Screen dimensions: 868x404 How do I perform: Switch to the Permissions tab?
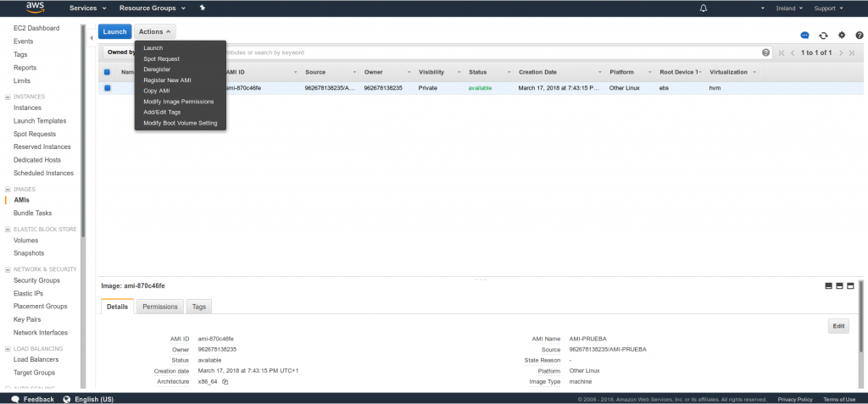[160, 307]
